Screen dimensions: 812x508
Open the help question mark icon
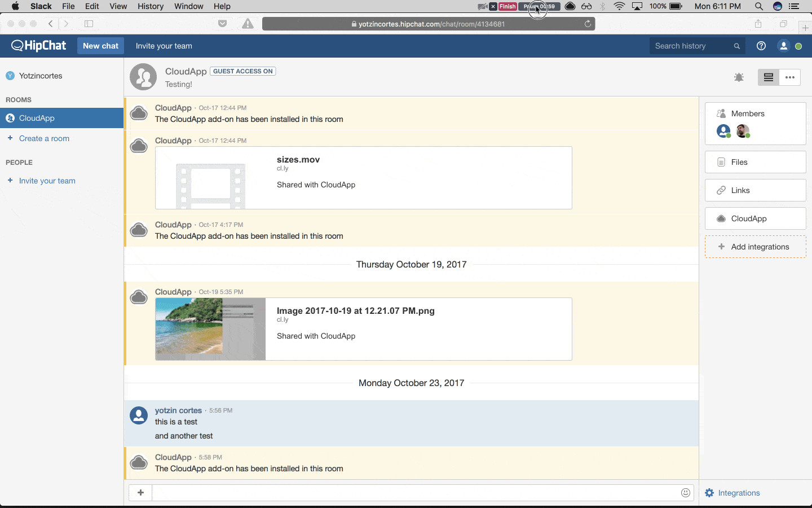point(761,46)
